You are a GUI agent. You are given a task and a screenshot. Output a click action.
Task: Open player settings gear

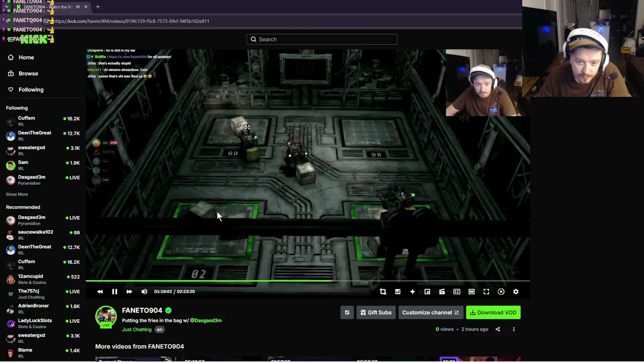(x=516, y=292)
